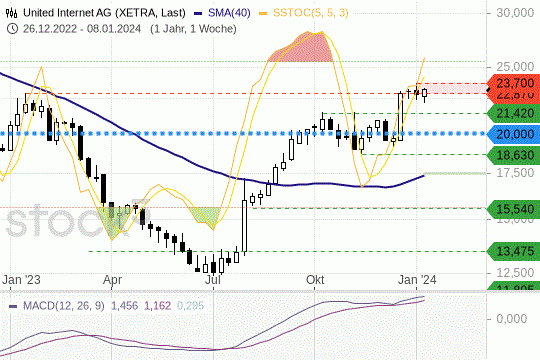Click the green 15,540 price tag
The image size is (540, 360).
pos(514,209)
